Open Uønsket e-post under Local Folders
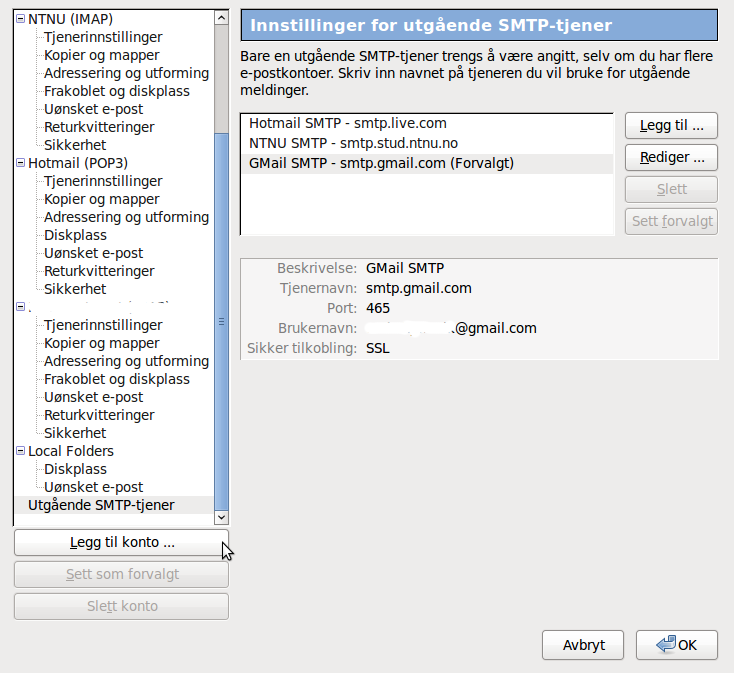Image resolution: width=734 pixels, height=673 pixels. 93,487
